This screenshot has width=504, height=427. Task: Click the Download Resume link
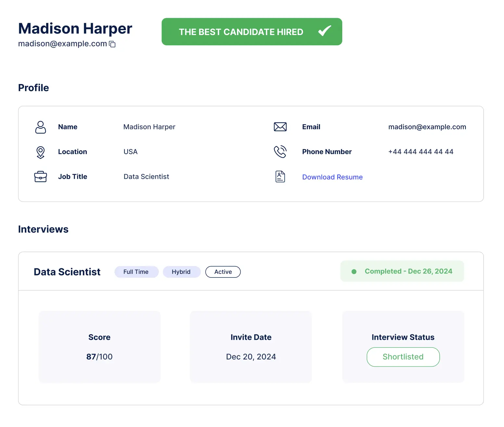(332, 177)
